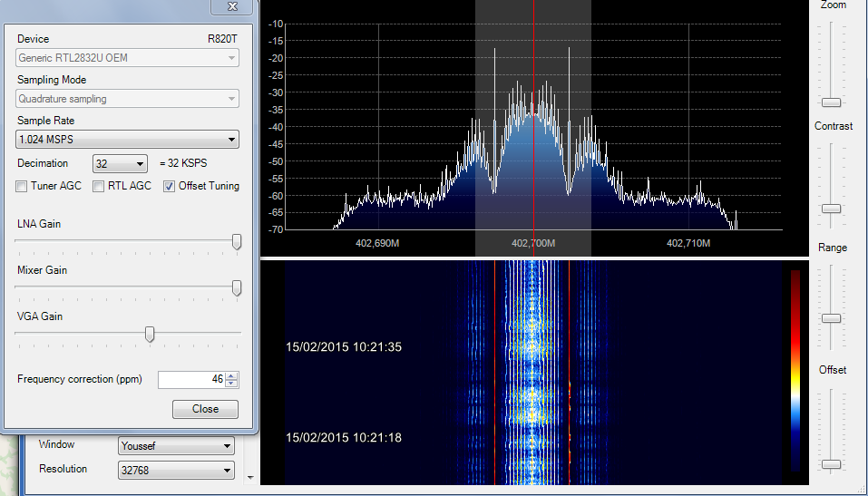Uncheck the Offset Tuning checkbox
Screen dimensions: 868x496
[x=170, y=187]
